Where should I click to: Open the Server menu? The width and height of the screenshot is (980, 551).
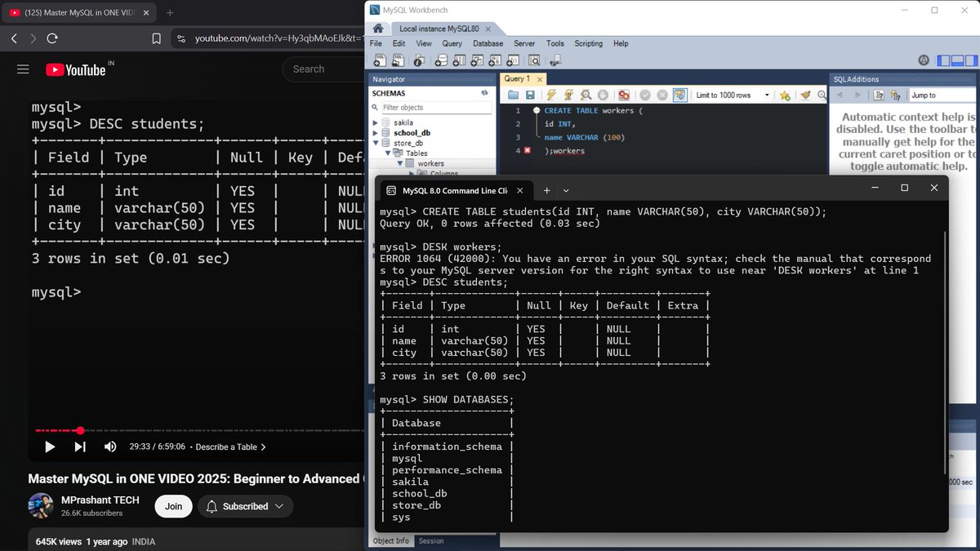point(524,43)
